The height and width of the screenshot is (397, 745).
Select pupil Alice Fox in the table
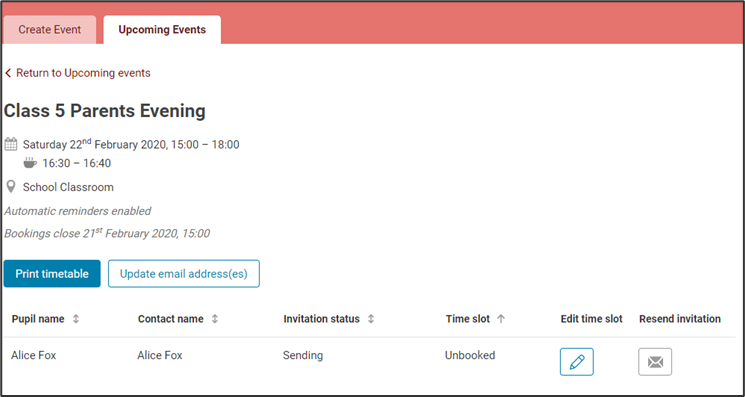click(x=34, y=355)
